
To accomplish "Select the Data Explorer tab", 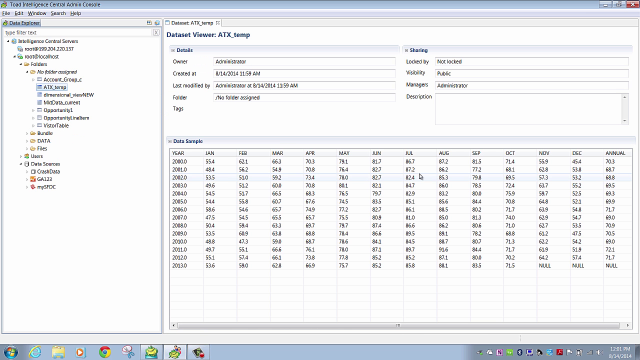I will pyautogui.click(x=21, y=23).
